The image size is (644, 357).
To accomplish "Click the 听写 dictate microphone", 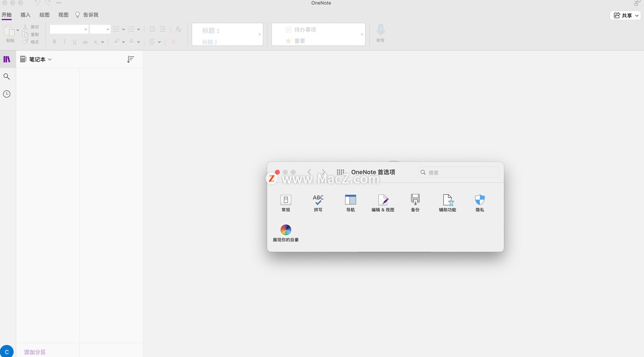I will point(380,33).
